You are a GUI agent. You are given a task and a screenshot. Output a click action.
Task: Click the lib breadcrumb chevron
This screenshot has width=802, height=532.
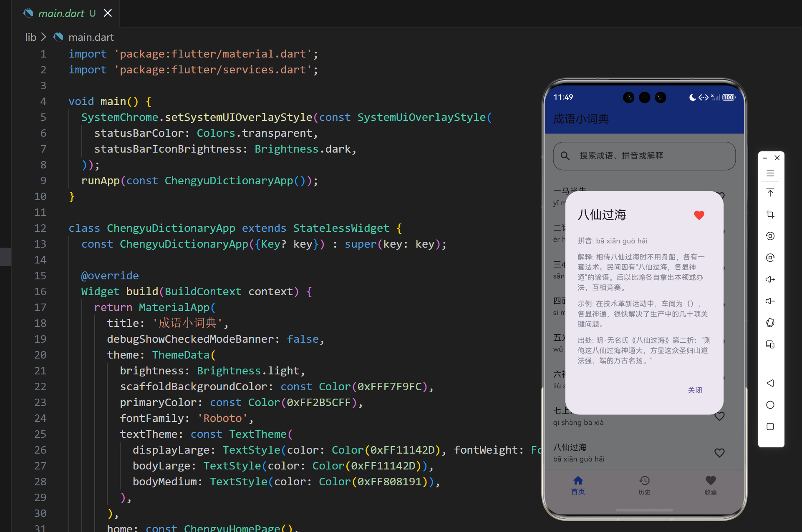pos(43,37)
